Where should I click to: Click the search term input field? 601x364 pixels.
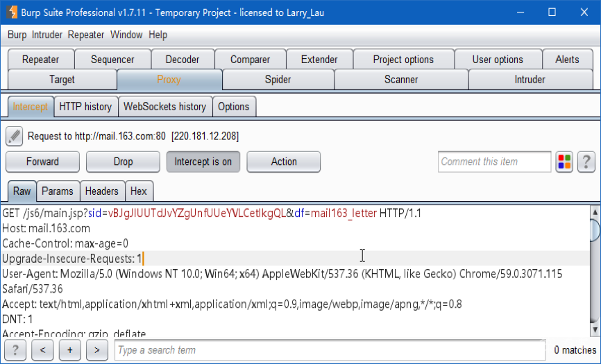[x=330, y=350]
